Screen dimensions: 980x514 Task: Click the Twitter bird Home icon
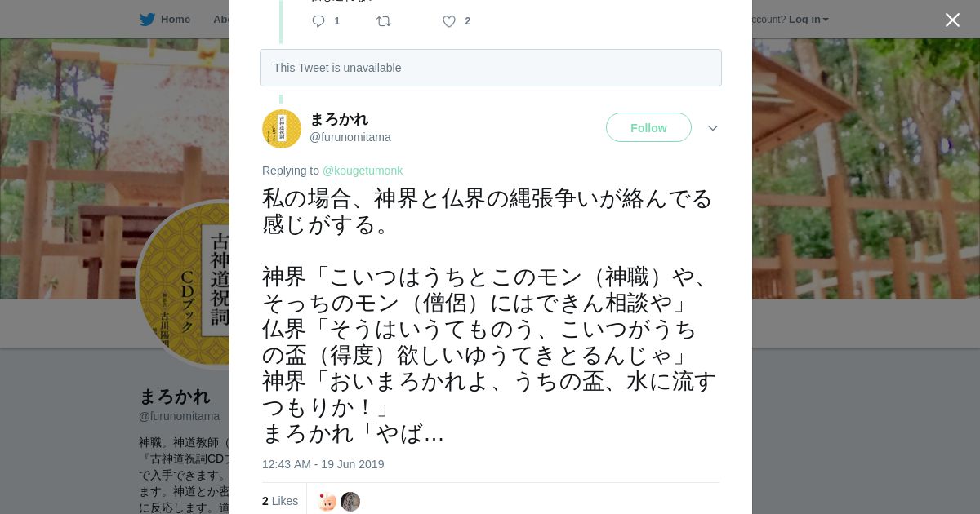point(148,20)
